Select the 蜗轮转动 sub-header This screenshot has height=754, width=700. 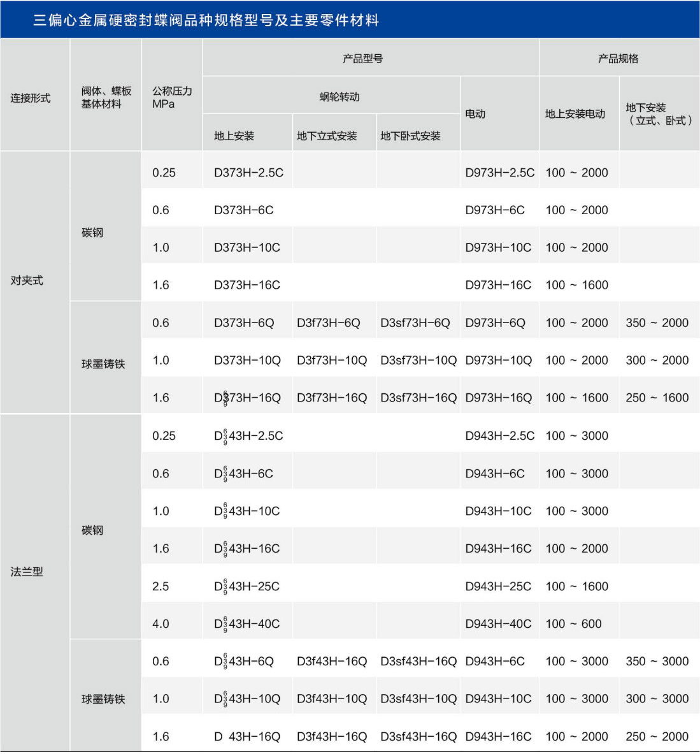tap(339, 97)
